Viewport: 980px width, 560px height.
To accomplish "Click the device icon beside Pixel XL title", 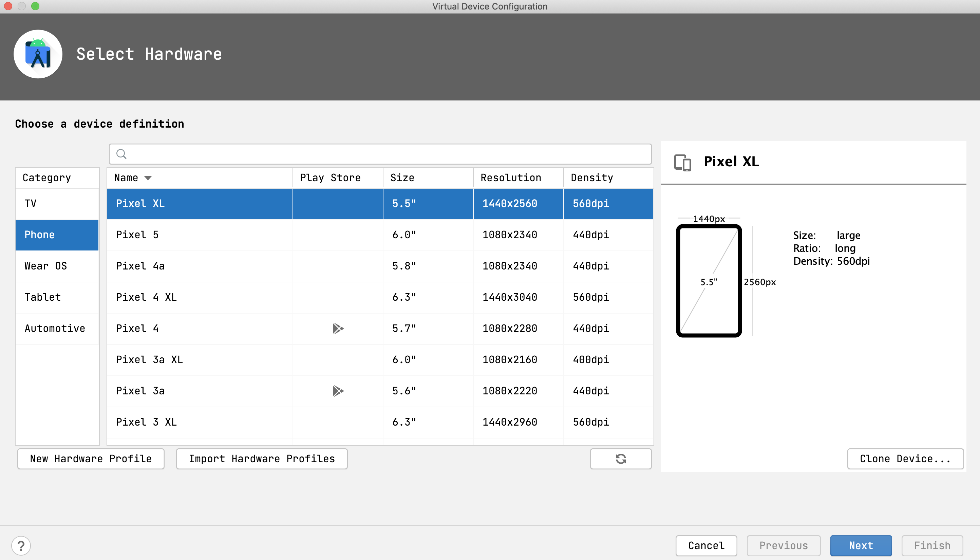I will point(683,162).
